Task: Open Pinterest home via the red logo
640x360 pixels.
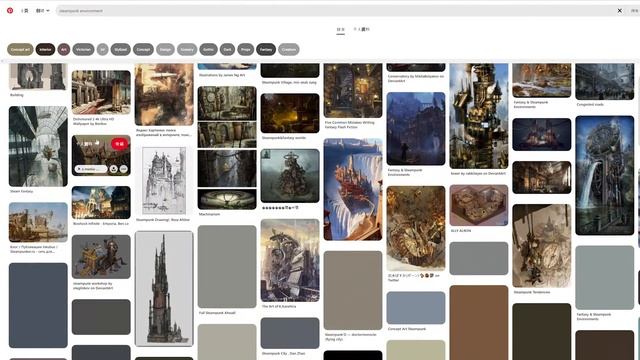Action: pos(10,11)
